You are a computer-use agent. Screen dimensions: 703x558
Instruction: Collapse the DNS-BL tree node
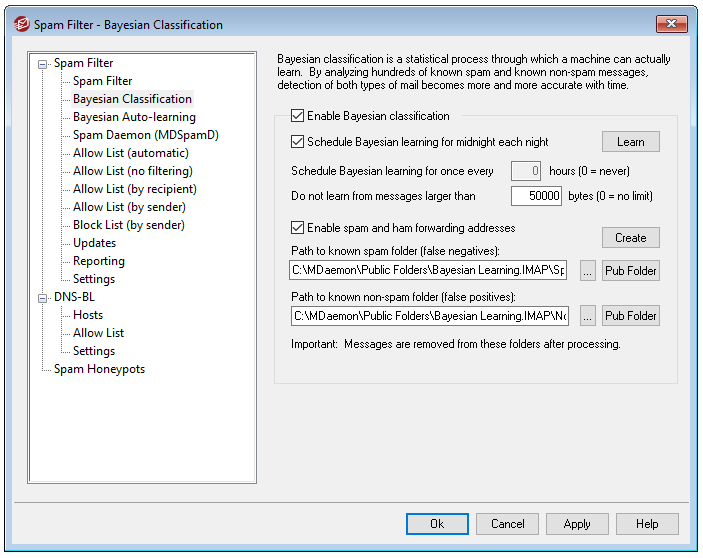42,298
